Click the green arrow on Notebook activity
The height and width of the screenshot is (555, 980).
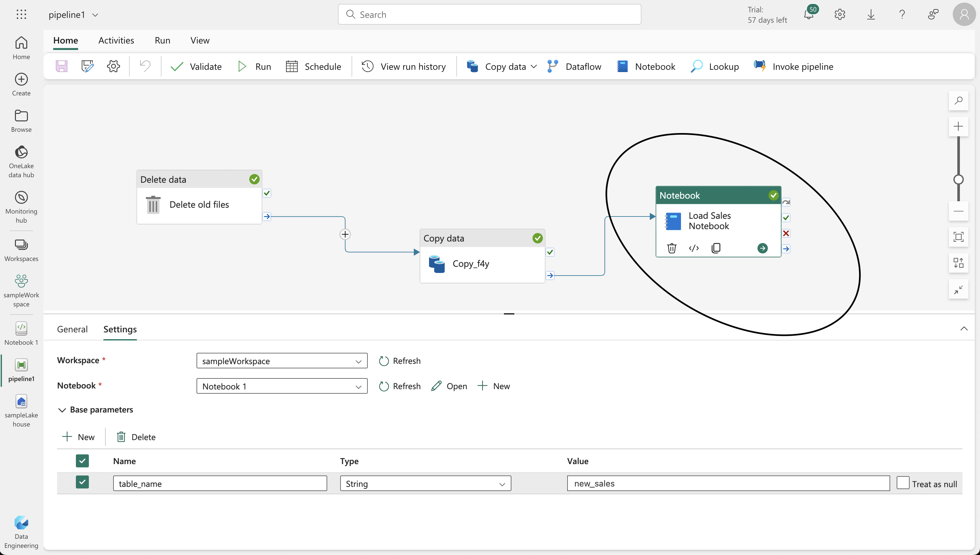[x=762, y=248]
